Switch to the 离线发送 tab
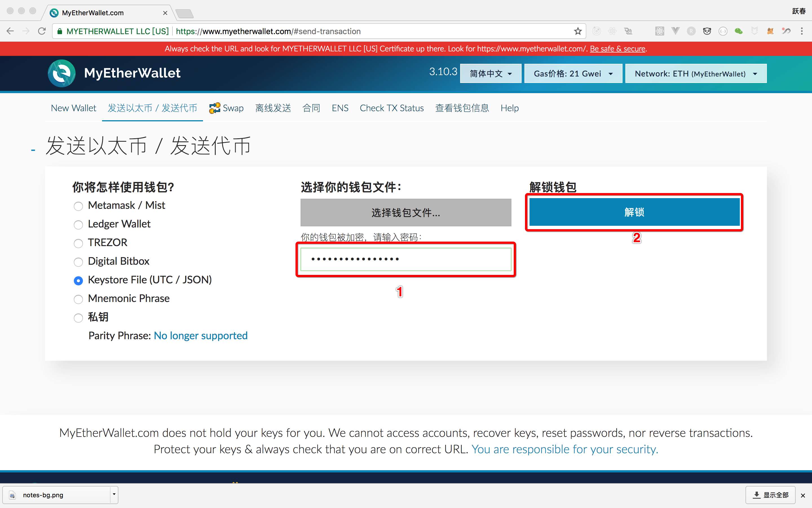The height and width of the screenshot is (508, 812). coord(273,108)
